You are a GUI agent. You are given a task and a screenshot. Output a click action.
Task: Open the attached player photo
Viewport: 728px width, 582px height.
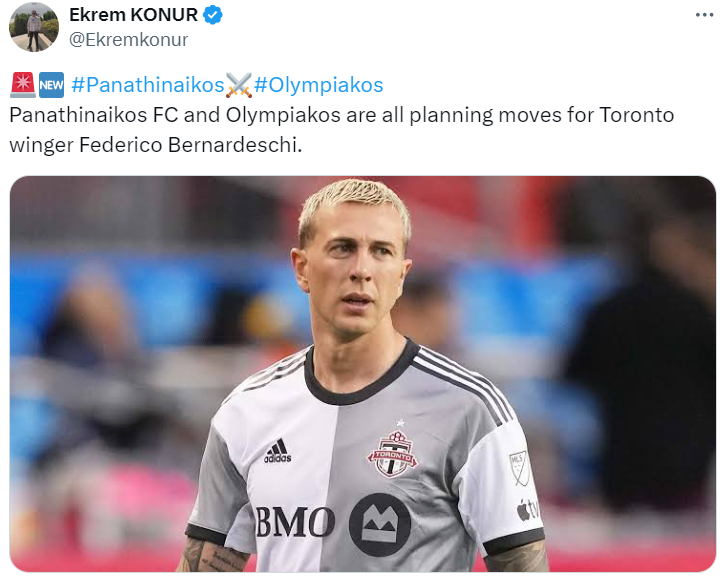pyautogui.click(x=363, y=374)
